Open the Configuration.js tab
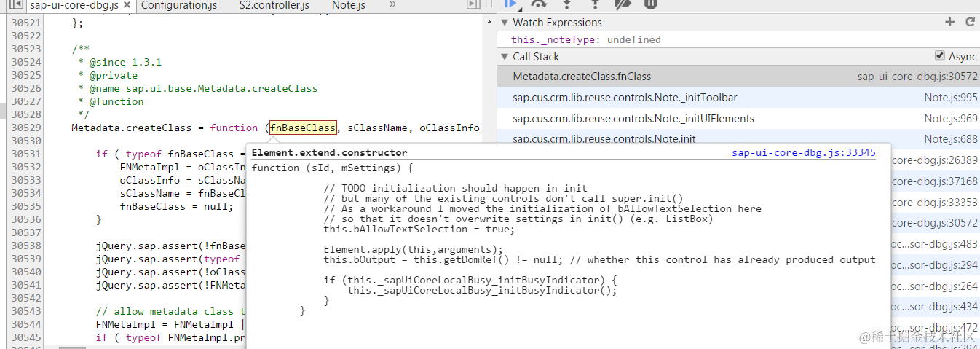The width and height of the screenshot is (980, 349). pyautogui.click(x=178, y=5)
